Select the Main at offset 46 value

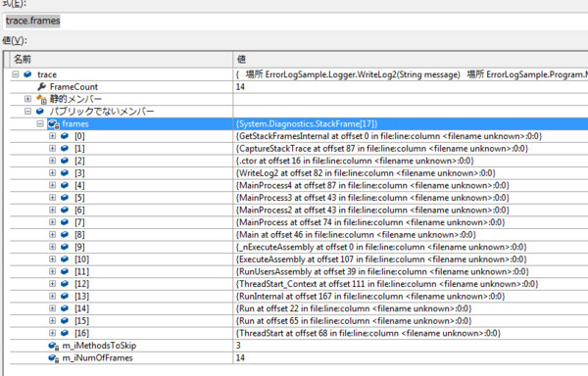(357, 234)
